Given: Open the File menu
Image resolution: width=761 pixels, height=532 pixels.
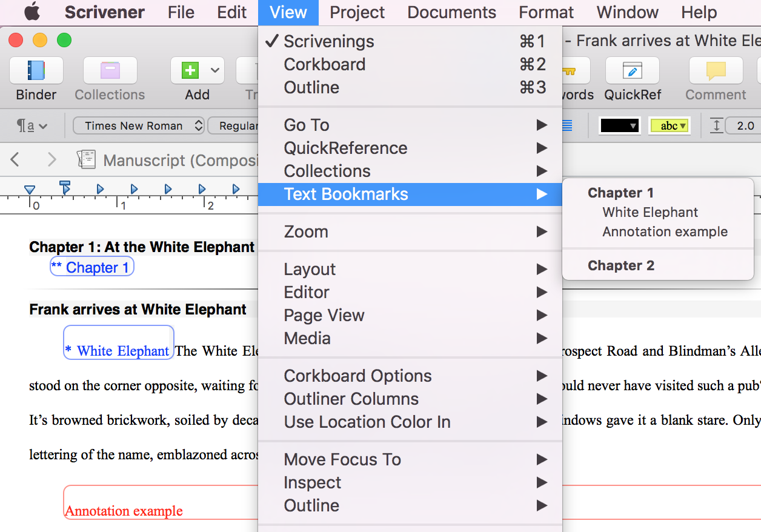Looking at the screenshot, I should coord(181,12).
